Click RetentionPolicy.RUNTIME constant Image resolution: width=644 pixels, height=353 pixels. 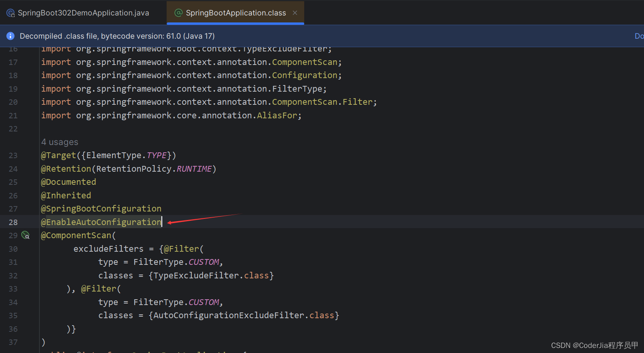(x=154, y=169)
